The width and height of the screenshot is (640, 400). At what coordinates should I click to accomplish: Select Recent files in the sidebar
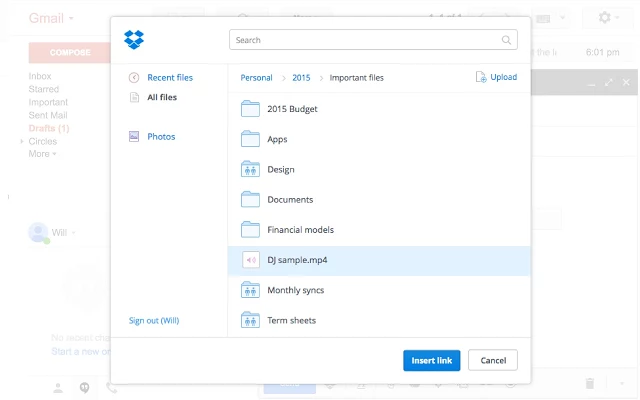pyautogui.click(x=170, y=78)
